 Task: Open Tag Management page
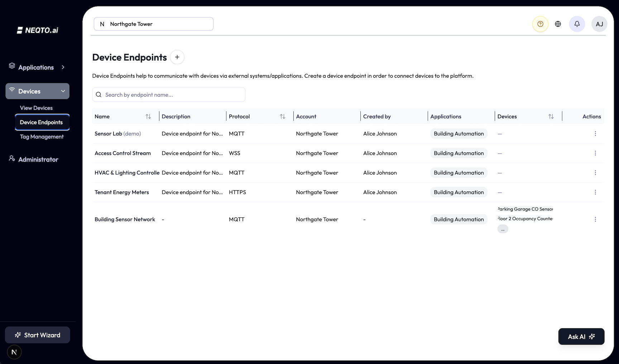[x=42, y=137]
